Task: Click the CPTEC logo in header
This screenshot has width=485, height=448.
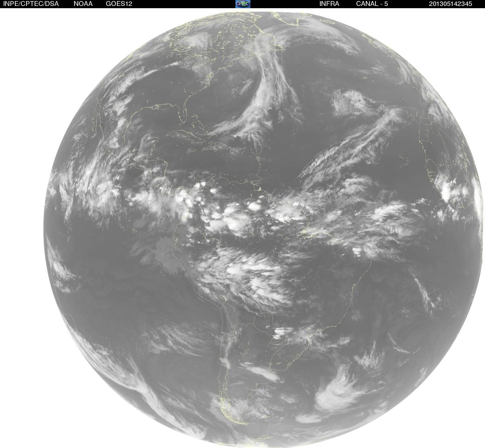Action: coord(243,4)
